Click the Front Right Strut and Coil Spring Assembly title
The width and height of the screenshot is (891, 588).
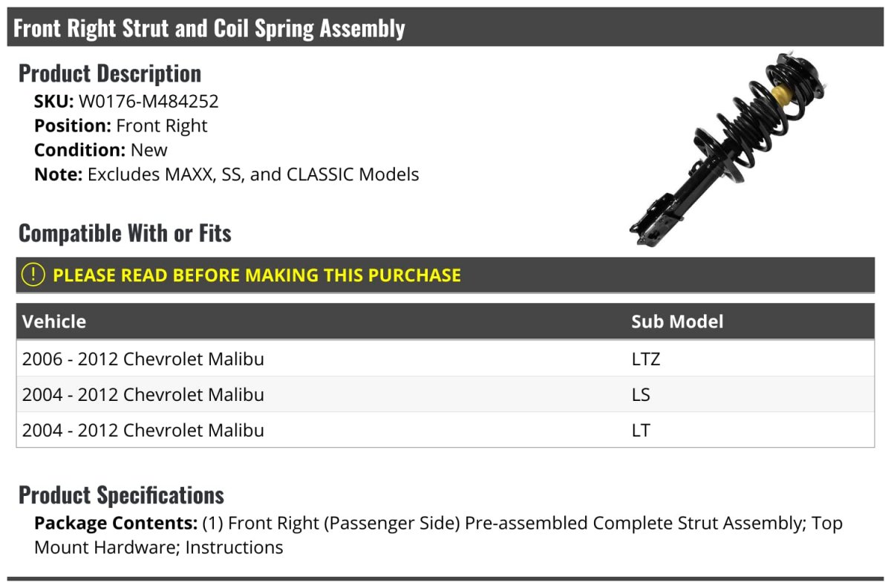pos(209,28)
